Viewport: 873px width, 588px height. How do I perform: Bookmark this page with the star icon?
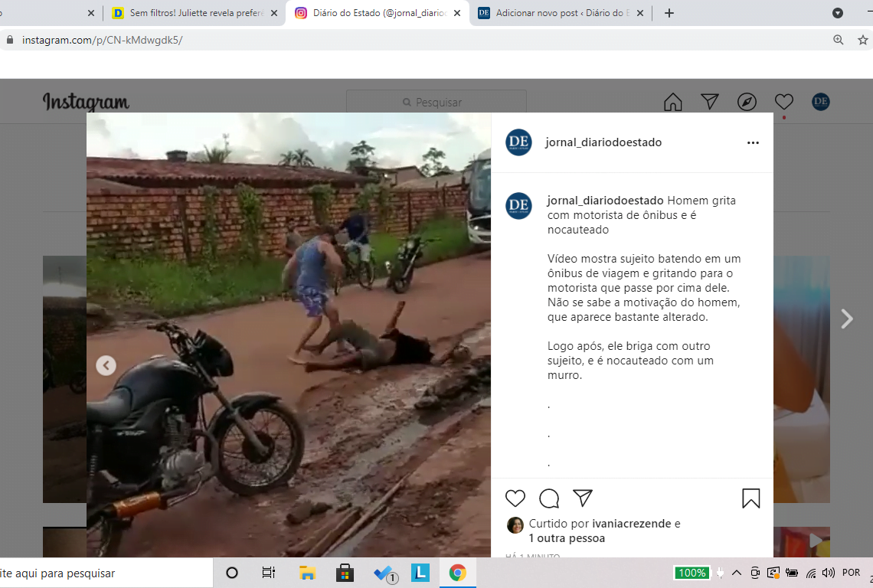(862, 40)
